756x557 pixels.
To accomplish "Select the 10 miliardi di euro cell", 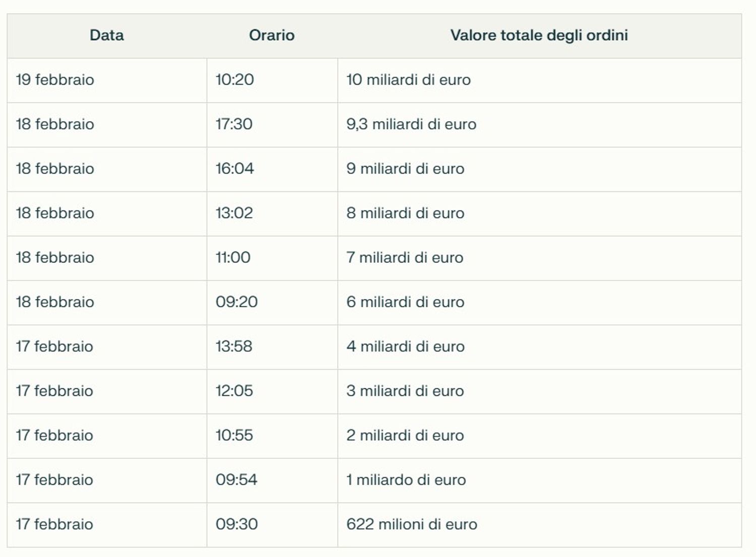I will 408,80.
